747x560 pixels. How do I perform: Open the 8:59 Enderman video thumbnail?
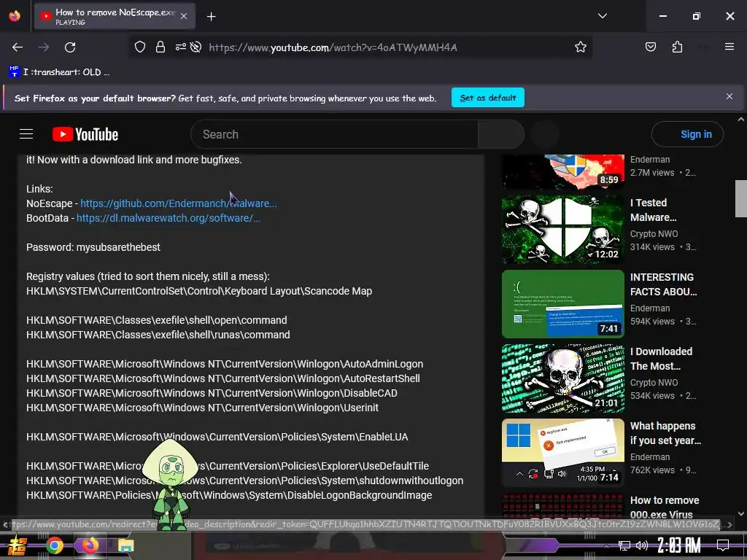point(563,172)
